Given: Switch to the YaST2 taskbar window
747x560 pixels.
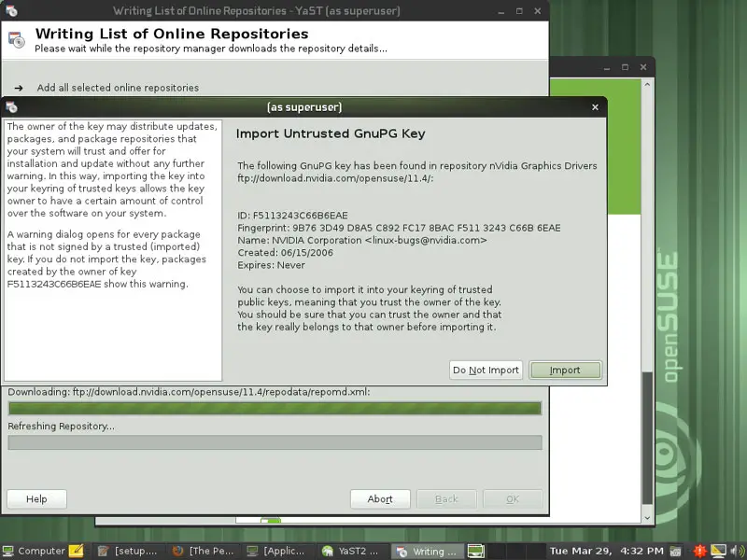Looking at the screenshot, I should coord(353,551).
